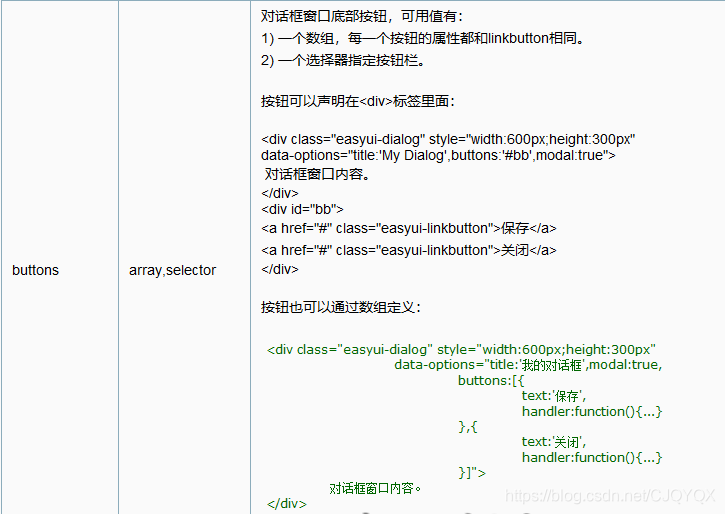Click the green closing '</div>' tag
The width and height of the screenshot is (725, 514).
287,503
